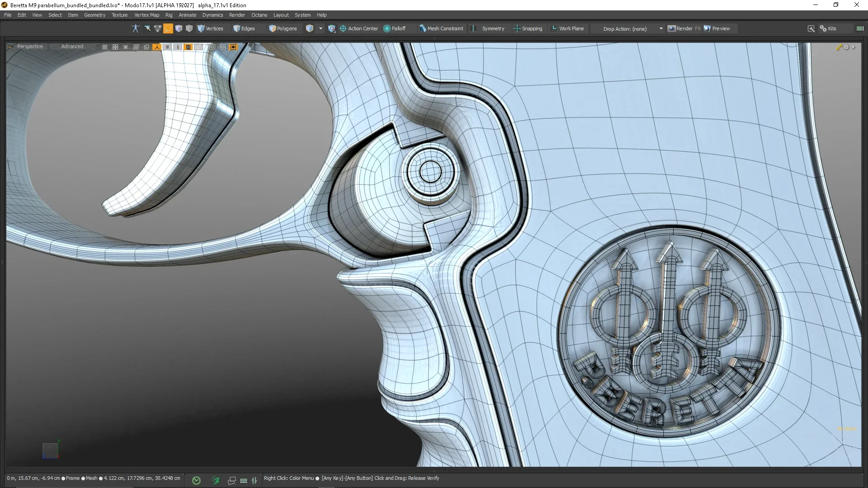This screenshot has width=868, height=488.
Task: Open the File menu
Action: point(8,15)
